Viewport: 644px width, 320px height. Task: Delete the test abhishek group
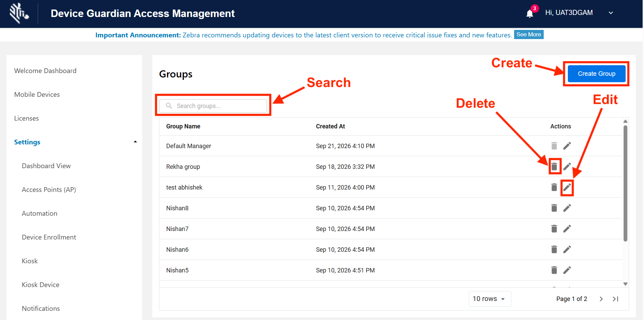coord(554,187)
